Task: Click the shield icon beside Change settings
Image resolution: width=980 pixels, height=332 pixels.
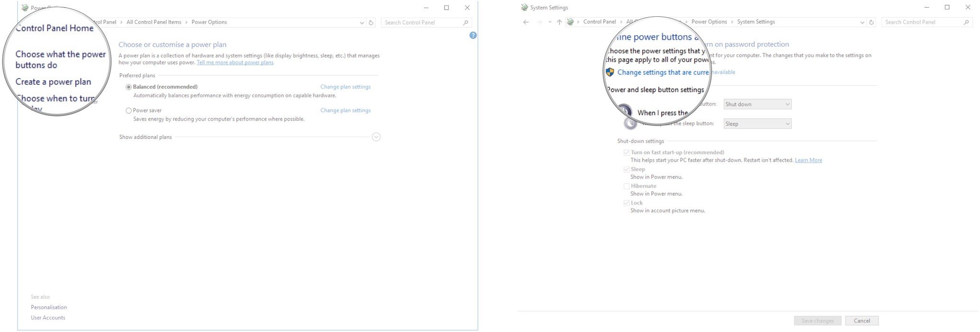Action: click(x=610, y=72)
